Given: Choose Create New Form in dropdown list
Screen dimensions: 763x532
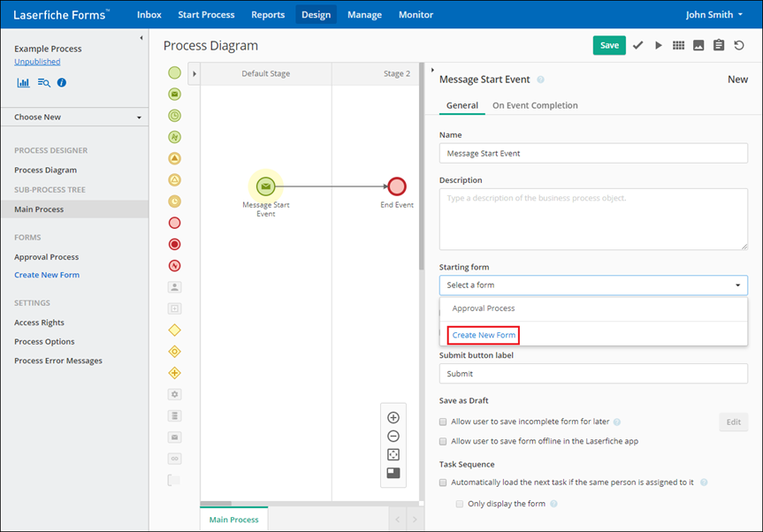Looking at the screenshot, I should click(x=484, y=335).
